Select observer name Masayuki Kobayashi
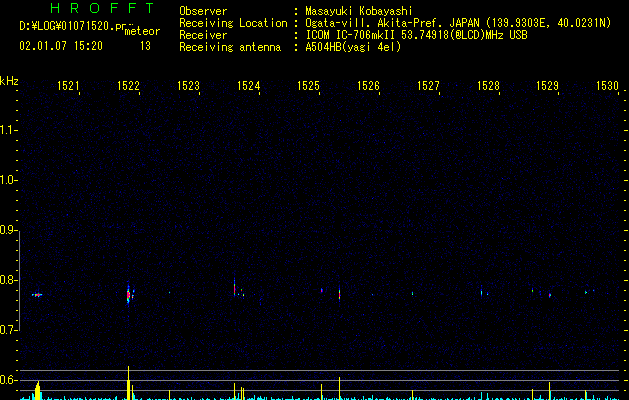Viewport: 629px width, 400px height. [359, 11]
